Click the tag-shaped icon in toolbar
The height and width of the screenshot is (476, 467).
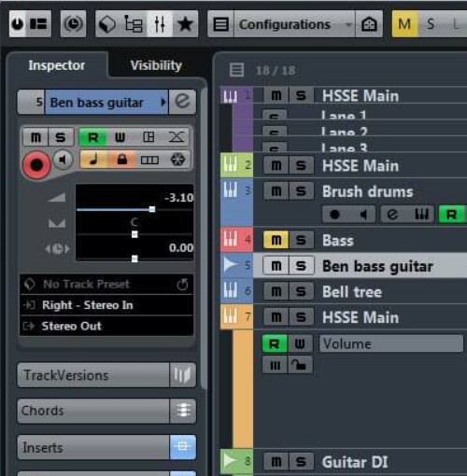pyautogui.click(x=107, y=24)
